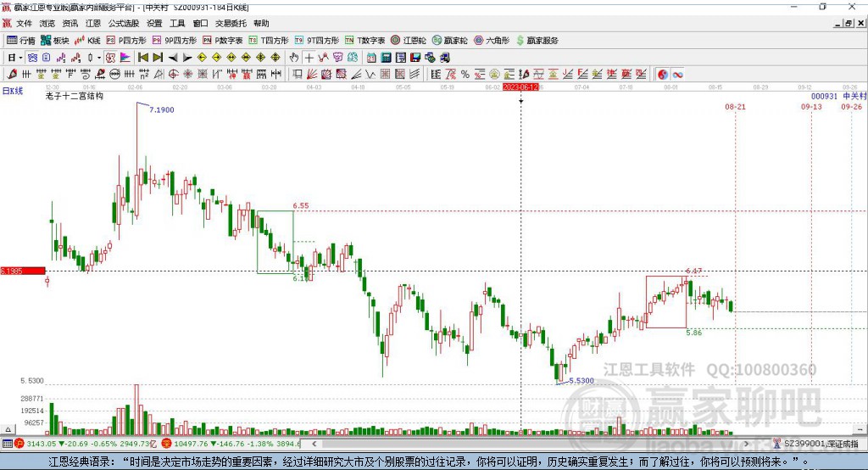The height and width of the screenshot is (470, 868).
Task: Open the 赢家轮 wheel tool
Action: 449,41
